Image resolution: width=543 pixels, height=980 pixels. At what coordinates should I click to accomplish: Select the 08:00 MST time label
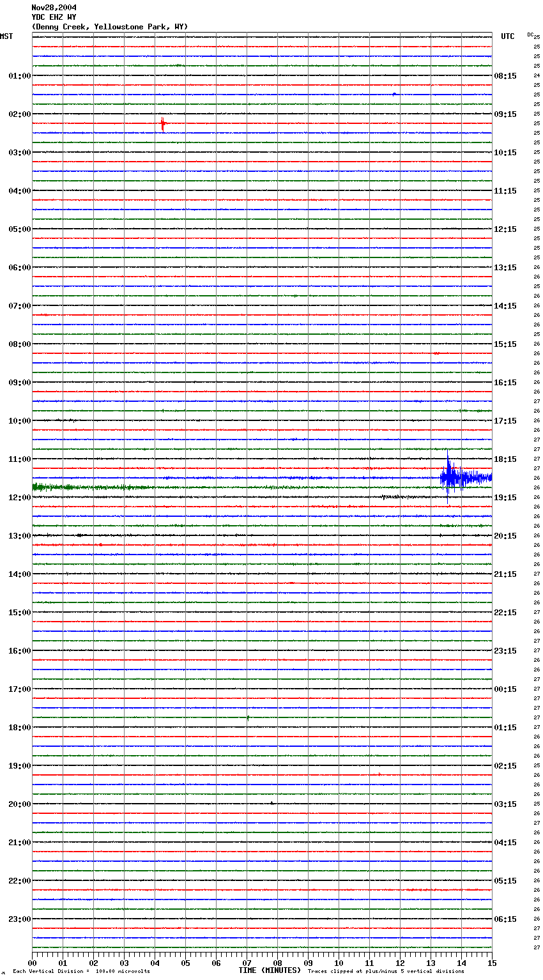20,344
